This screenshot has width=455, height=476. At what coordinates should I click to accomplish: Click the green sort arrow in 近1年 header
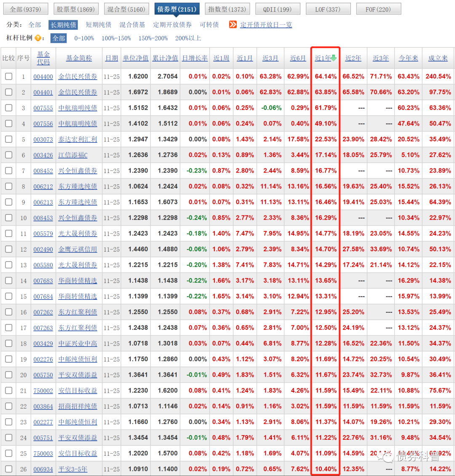(x=334, y=58)
